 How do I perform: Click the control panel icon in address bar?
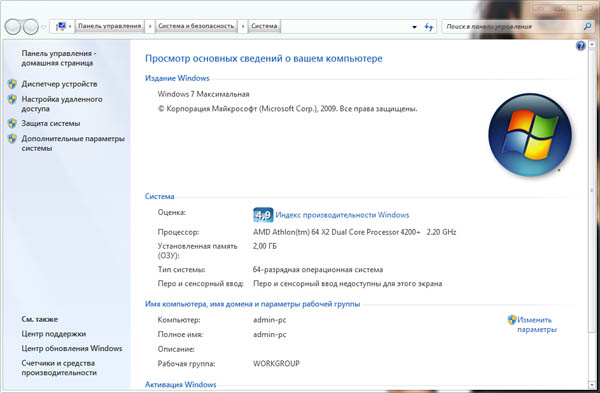tap(60, 26)
